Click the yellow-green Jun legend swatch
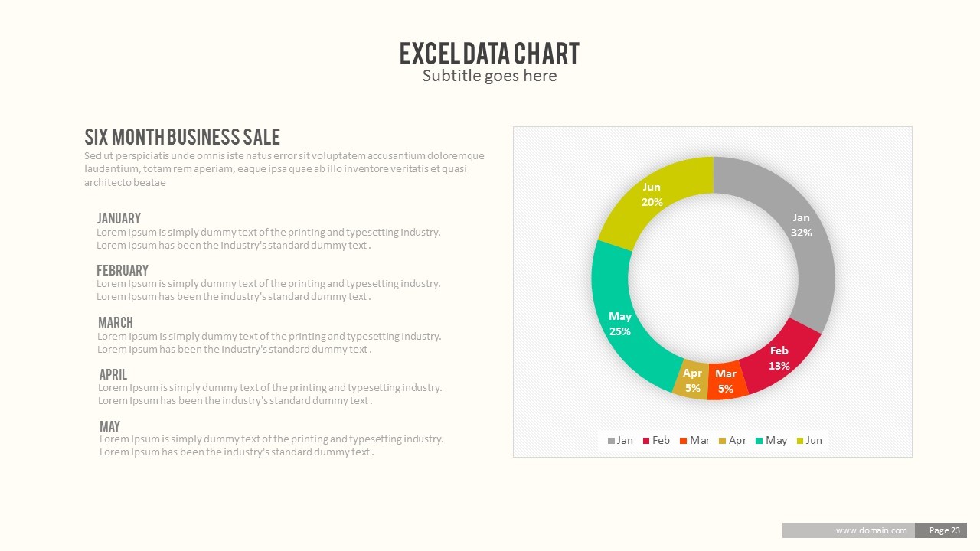 tap(800, 441)
